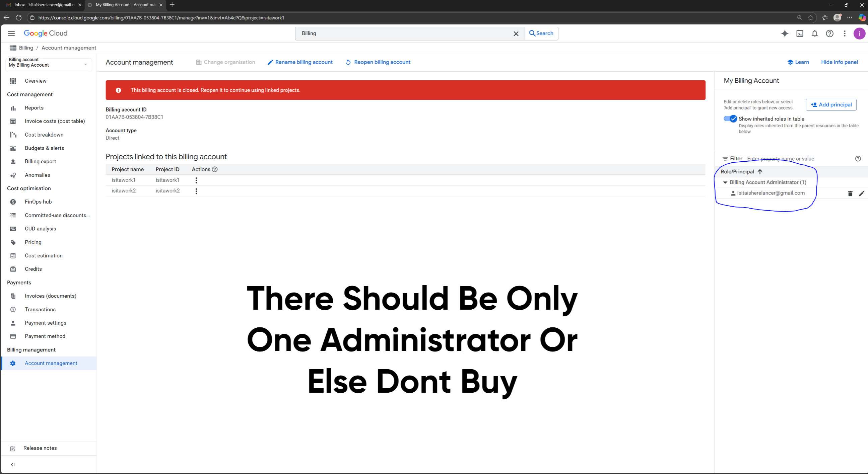Open the notifications bell
The image size is (868, 474).
(814, 33)
